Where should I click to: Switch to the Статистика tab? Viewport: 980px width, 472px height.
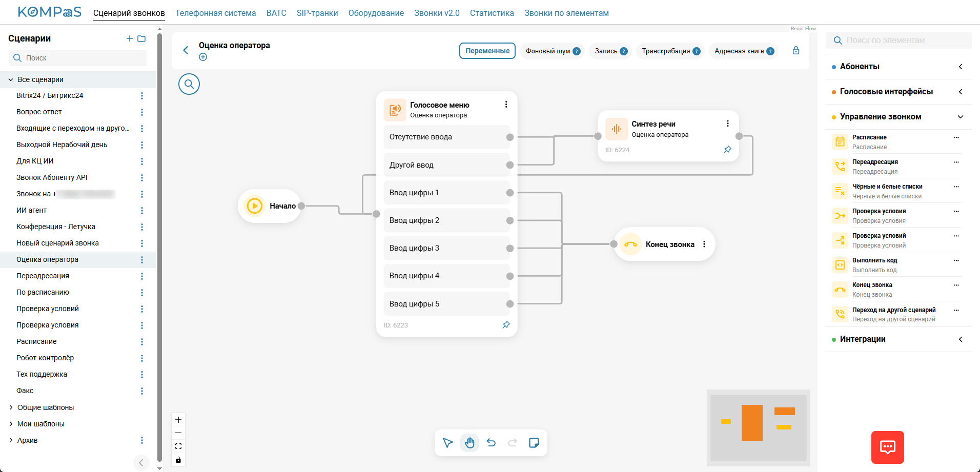(492, 13)
